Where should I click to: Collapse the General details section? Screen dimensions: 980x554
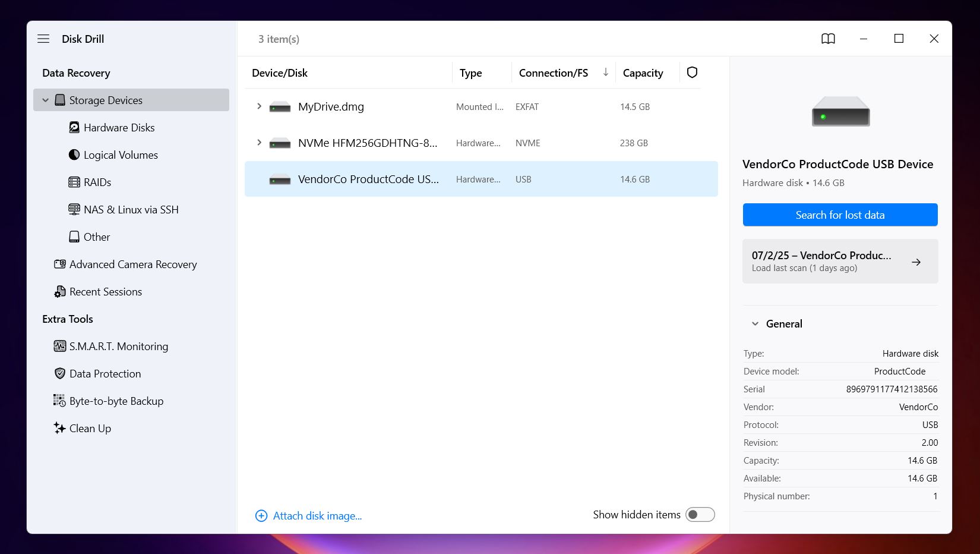click(x=755, y=324)
